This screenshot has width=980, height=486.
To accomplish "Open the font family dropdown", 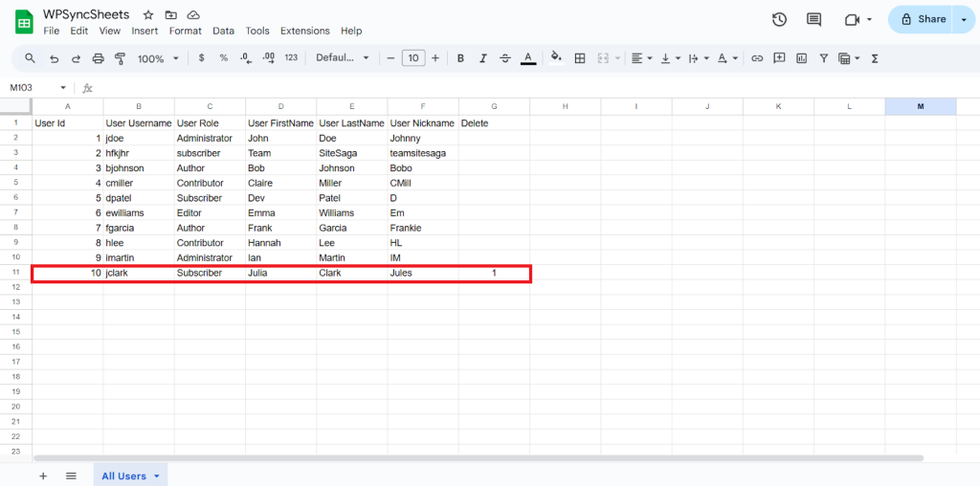I will point(343,57).
